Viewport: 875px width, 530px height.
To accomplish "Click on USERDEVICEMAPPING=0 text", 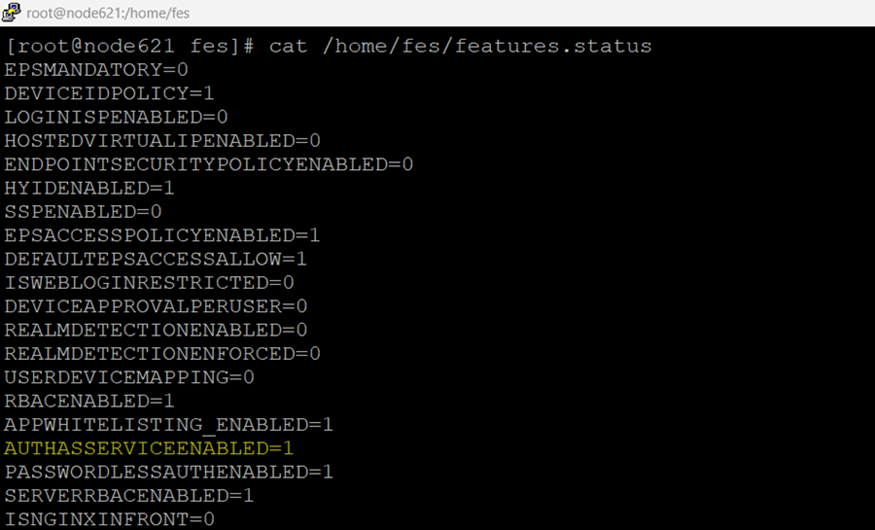I will (x=129, y=377).
